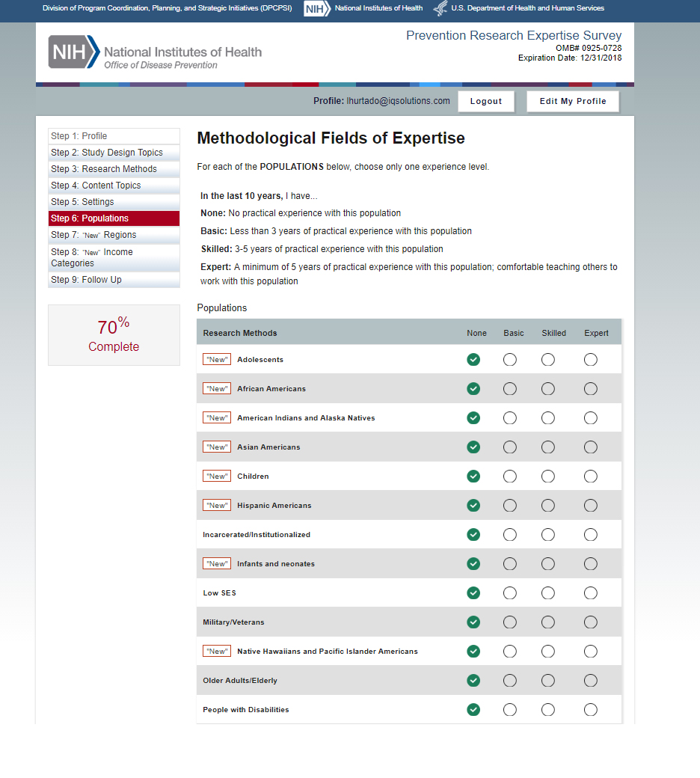Click the 70% Complete progress box
The height and width of the screenshot is (778, 700).
(114, 335)
